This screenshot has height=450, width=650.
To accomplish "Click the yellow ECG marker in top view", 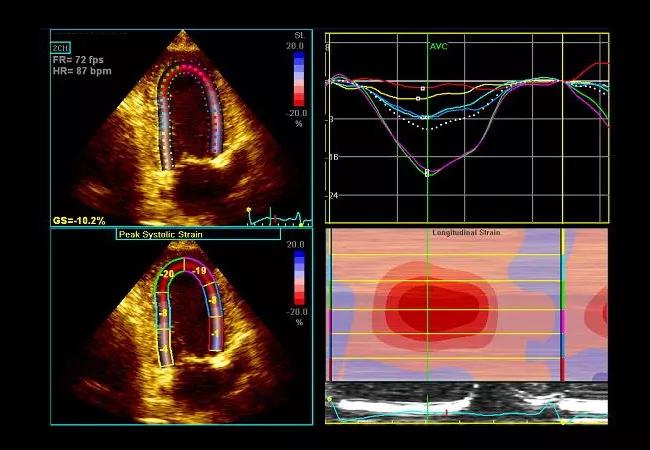I will tap(248, 210).
